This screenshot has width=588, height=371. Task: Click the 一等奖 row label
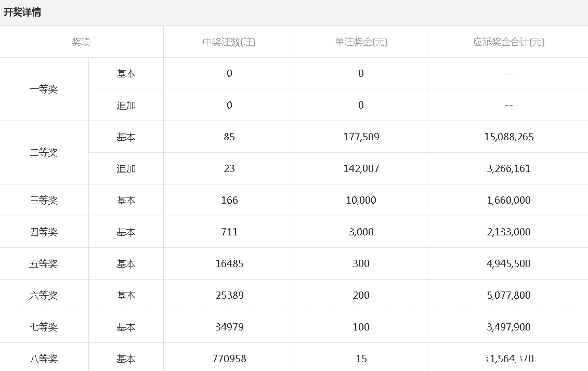tap(44, 89)
